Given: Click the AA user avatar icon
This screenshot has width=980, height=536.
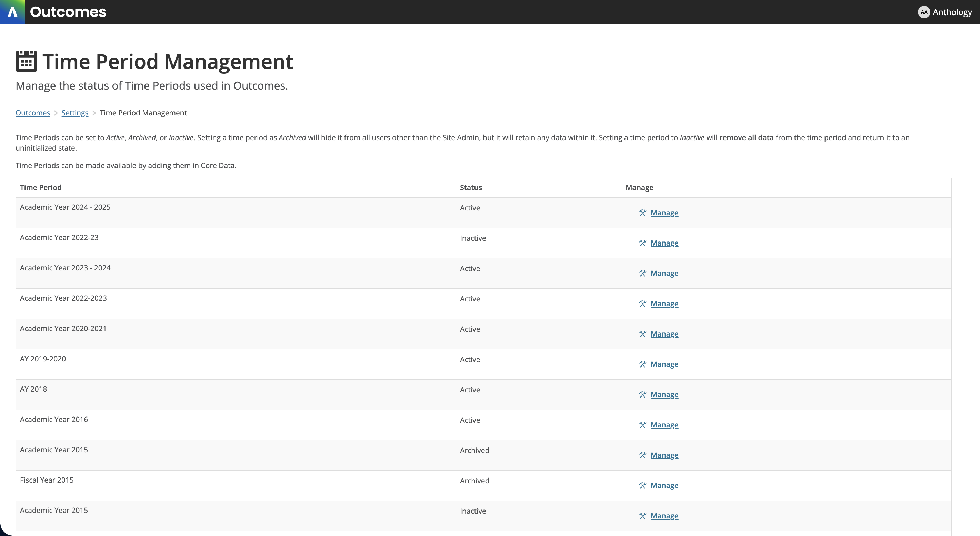Looking at the screenshot, I should coord(924,12).
